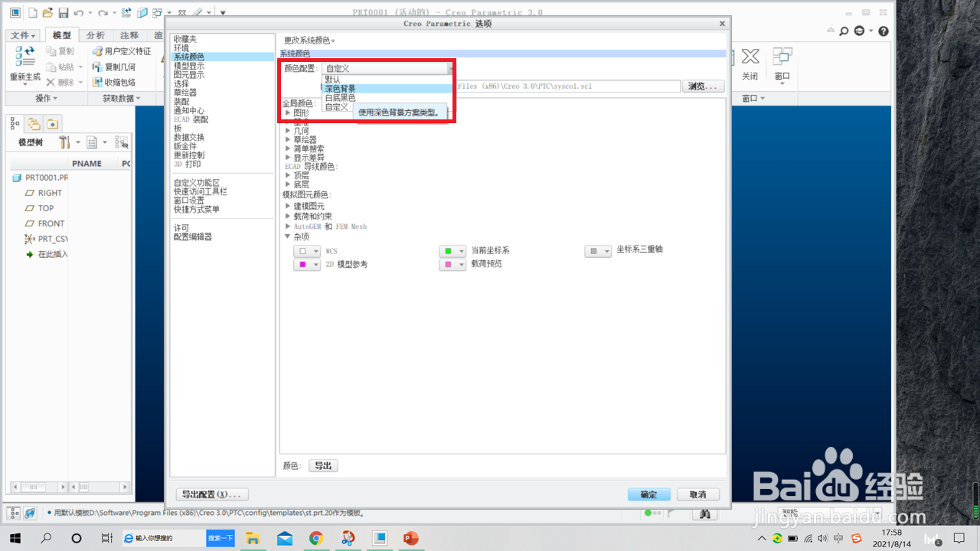Open PowerPoint from the Windows taskbar
The image size is (980, 551).
coord(412,539)
